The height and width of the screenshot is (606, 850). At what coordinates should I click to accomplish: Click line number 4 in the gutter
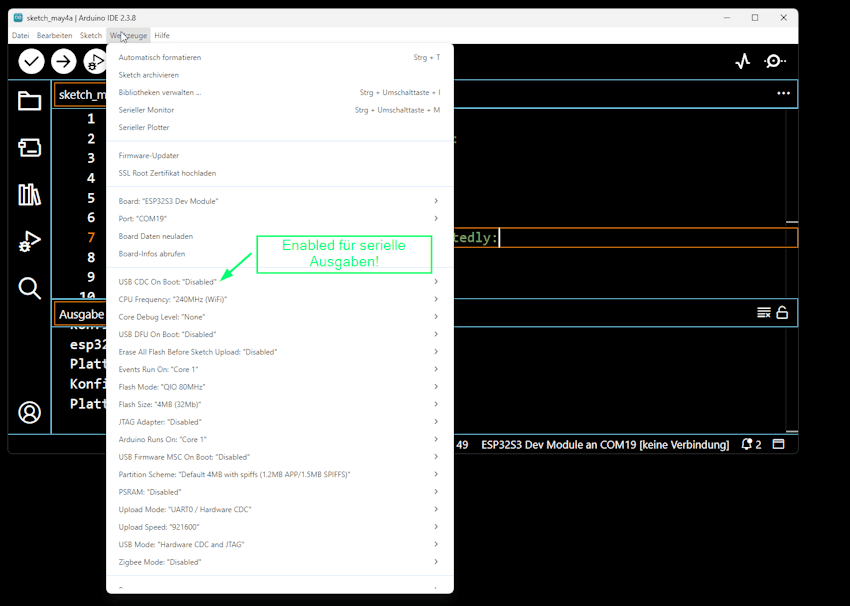[91, 178]
